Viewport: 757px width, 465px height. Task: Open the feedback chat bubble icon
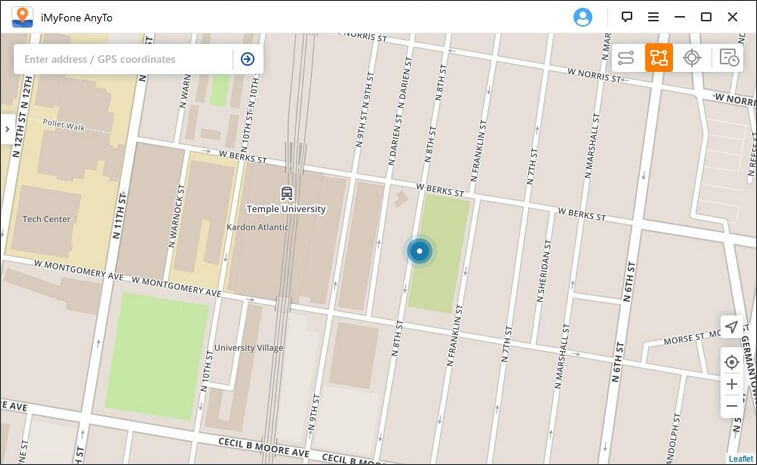click(x=627, y=17)
